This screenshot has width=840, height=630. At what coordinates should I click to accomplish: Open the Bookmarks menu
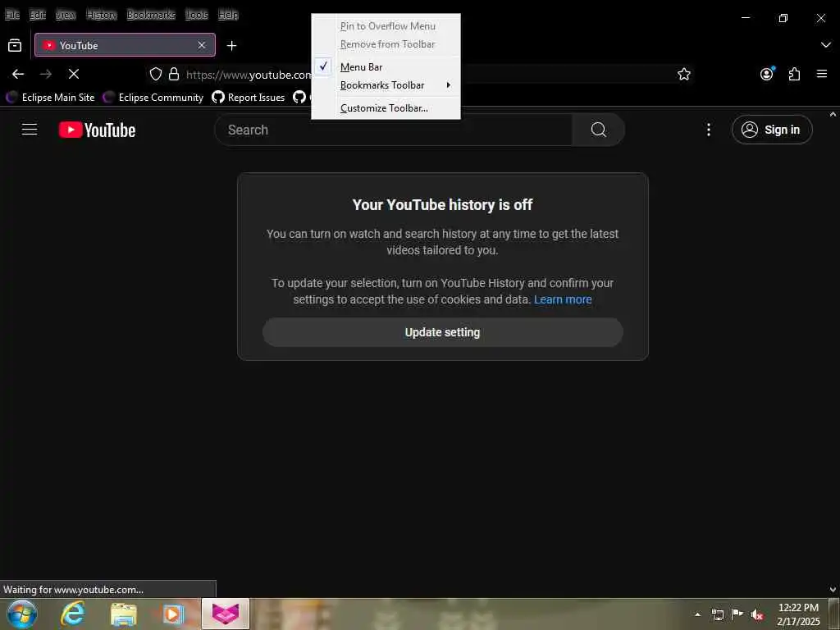151,15
